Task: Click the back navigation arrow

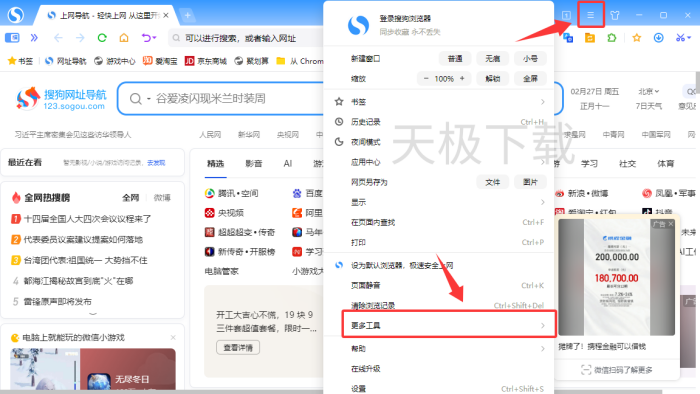Action: [58, 38]
